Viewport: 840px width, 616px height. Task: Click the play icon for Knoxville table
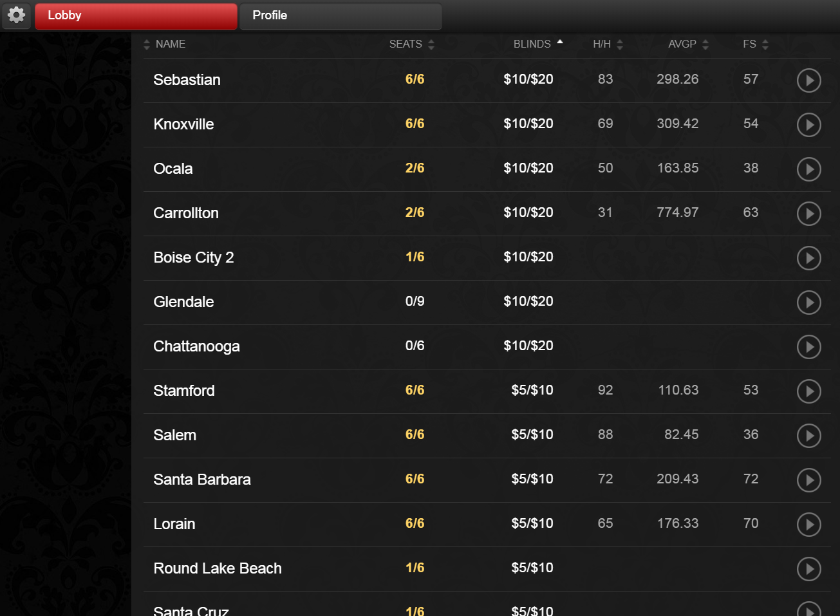click(808, 125)
